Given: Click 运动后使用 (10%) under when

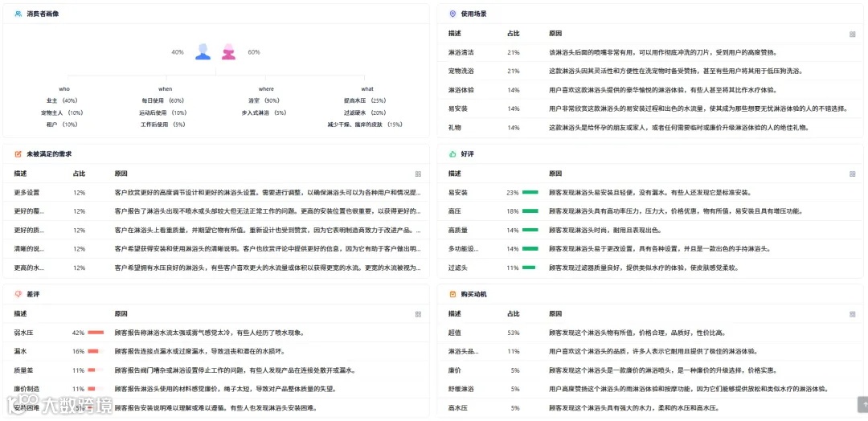Looking at the screenshot, I should pyautogui.click(x=162, y=112).
